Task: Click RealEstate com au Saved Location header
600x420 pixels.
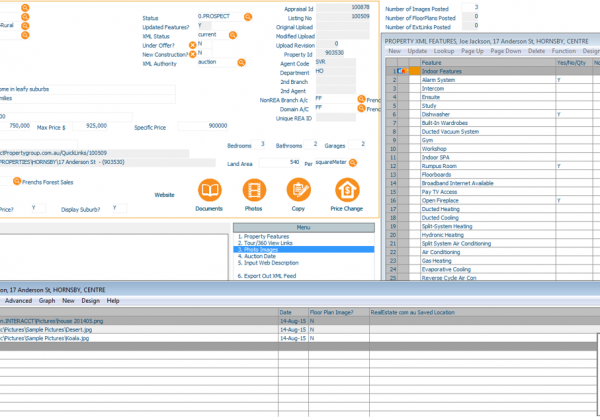Action: click(x=484, y=312)
